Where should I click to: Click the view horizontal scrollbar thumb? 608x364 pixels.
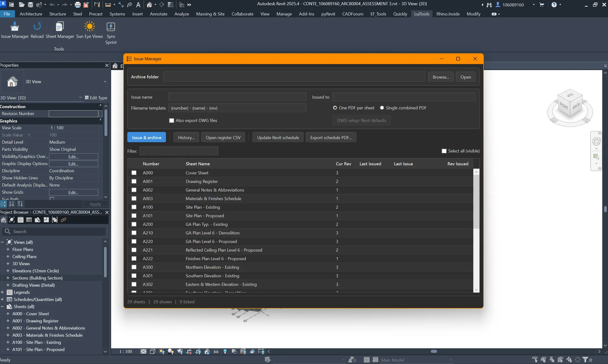click(434, 351)
